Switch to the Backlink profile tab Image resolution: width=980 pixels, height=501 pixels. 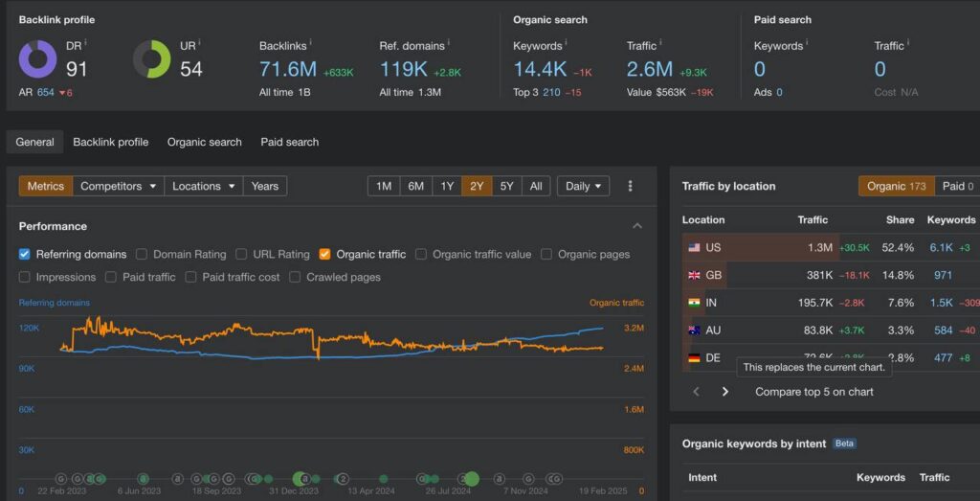[110, 142]
